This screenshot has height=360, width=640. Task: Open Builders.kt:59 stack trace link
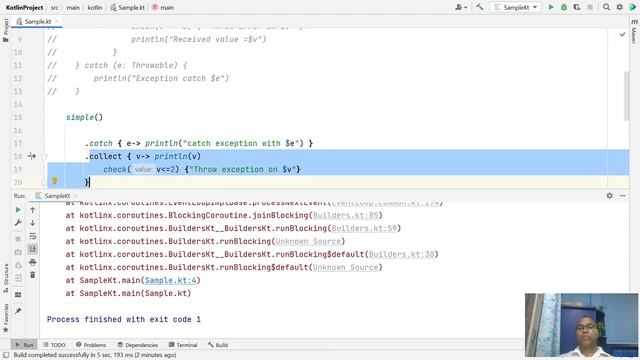(364, 228)
